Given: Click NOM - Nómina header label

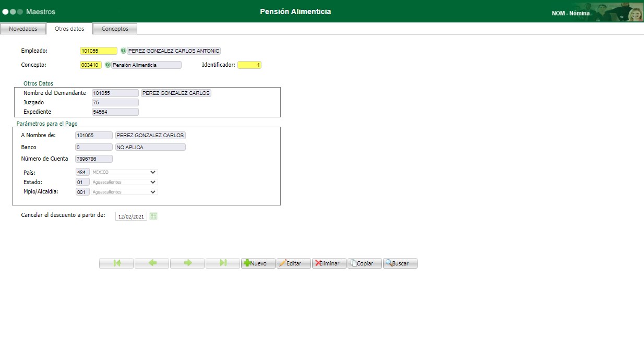Looking at the screenshot, I should coord(570,13).
